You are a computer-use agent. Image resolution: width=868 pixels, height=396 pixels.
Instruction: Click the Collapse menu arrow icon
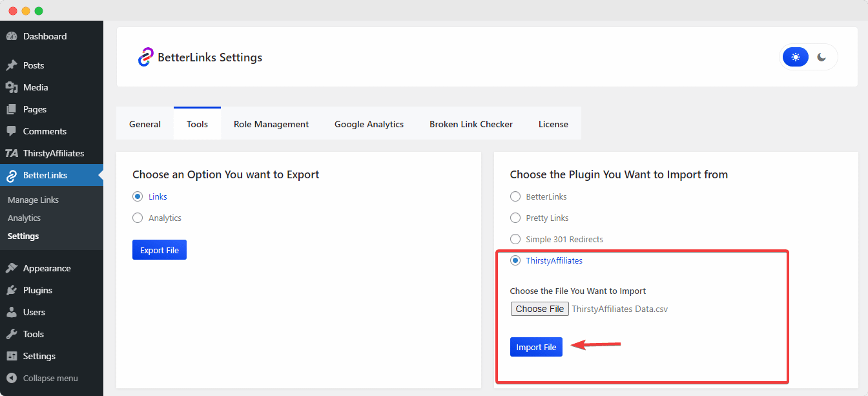[12, 378]
